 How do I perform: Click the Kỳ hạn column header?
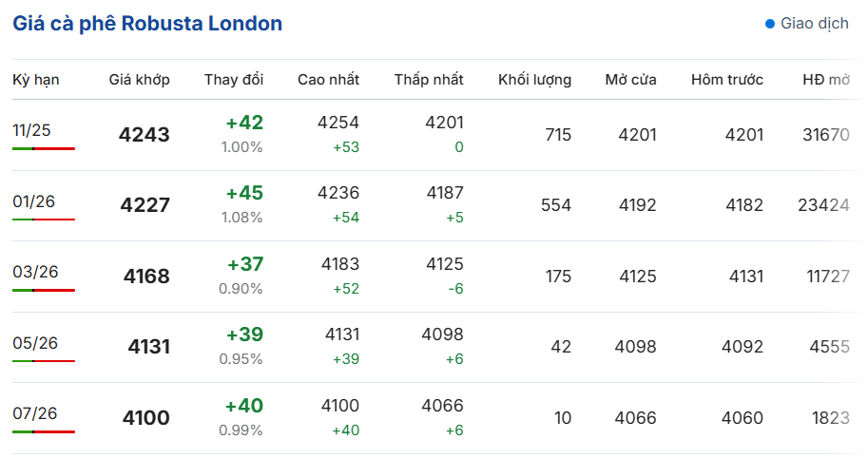click(x=36, y=80)
